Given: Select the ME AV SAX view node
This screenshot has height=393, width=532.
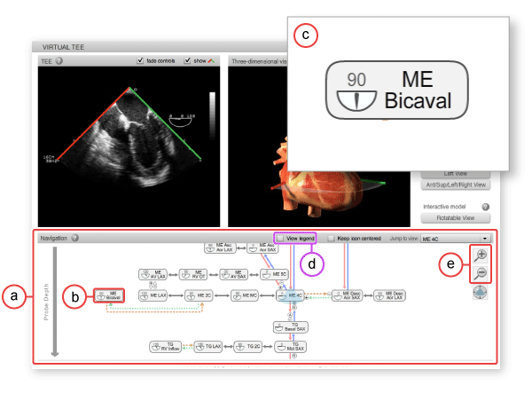Looking at the screenshot, I should (234, 274).
